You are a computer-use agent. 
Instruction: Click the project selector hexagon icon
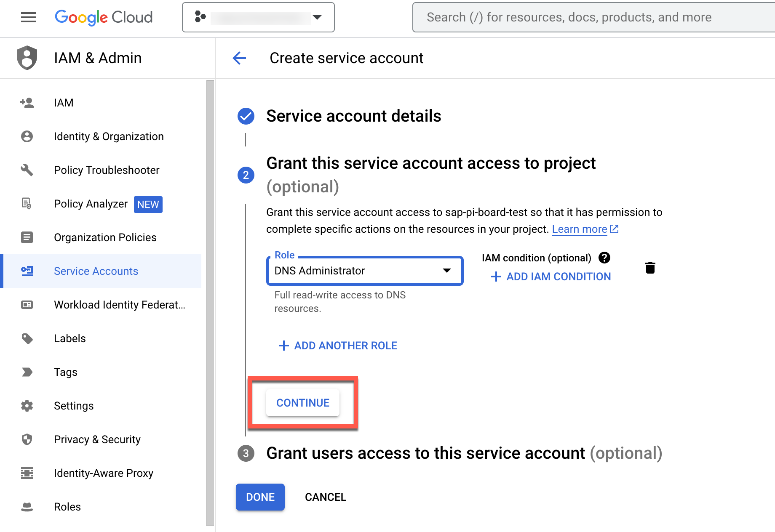200,17
